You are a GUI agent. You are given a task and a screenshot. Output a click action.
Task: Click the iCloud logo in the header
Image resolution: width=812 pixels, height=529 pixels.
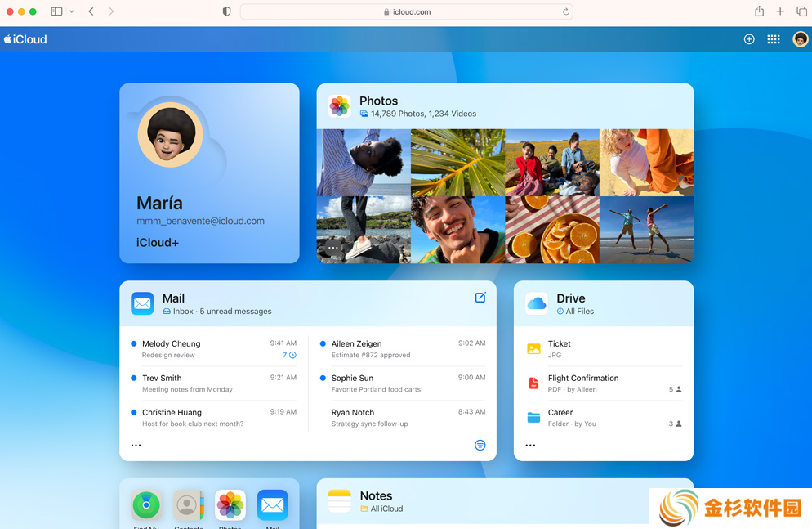click(25, 39)
